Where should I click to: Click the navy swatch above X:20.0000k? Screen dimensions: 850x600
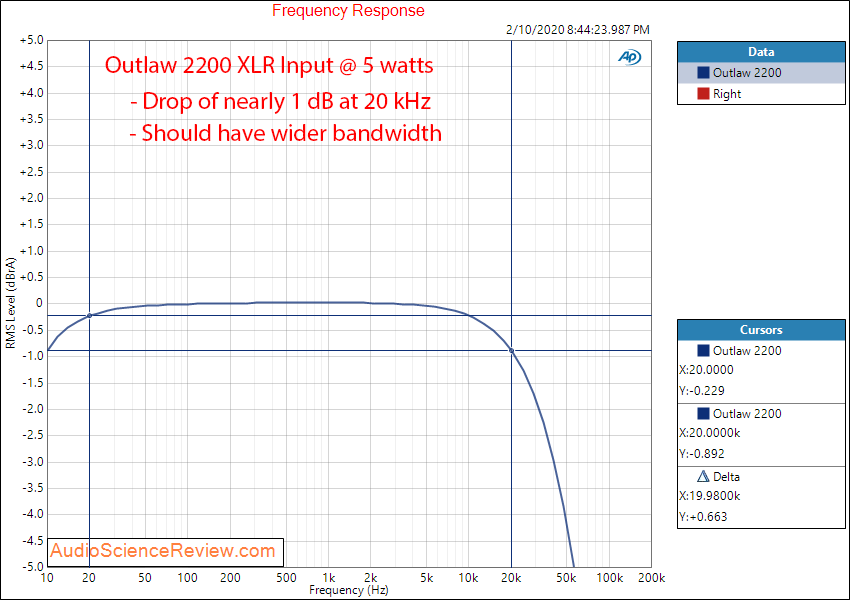[x=703, y=414]
